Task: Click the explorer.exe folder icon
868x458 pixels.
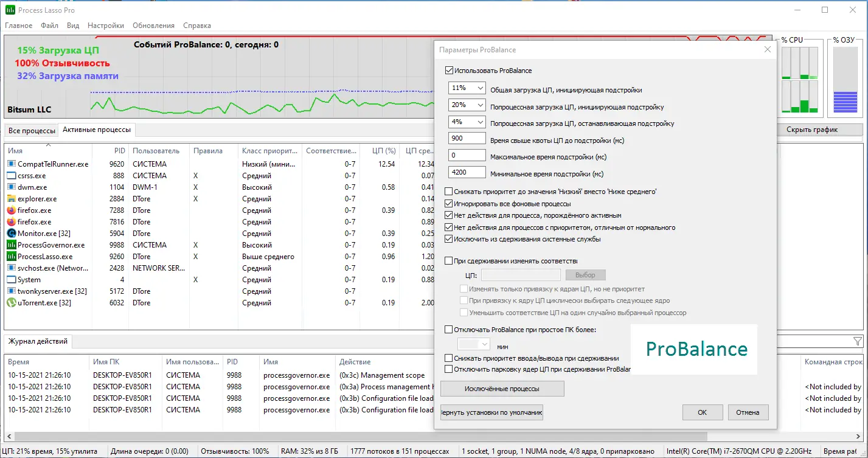Action: tap(12, 199)
